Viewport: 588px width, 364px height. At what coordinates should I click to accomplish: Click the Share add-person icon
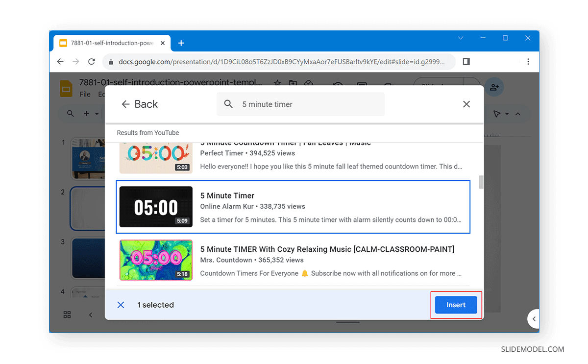tap(494, 87)
